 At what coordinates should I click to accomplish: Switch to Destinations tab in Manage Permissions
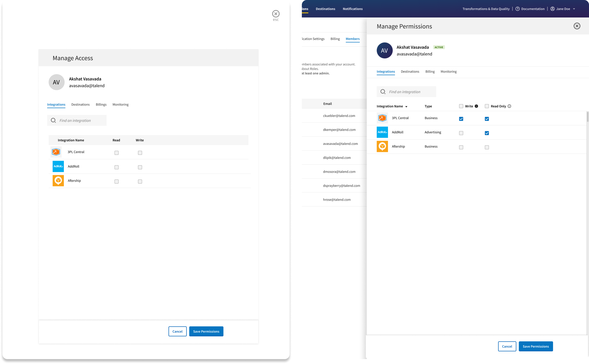pyautogui.click(x=410, y=71)
